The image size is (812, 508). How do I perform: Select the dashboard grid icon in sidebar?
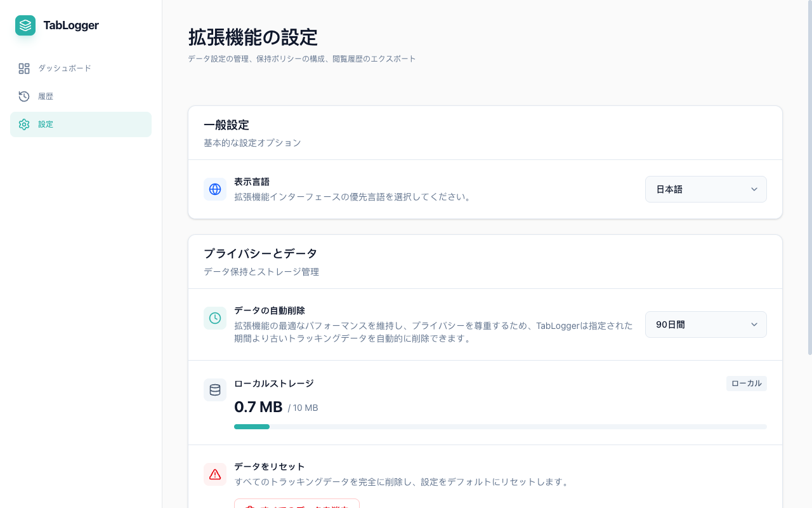point(24,69)
